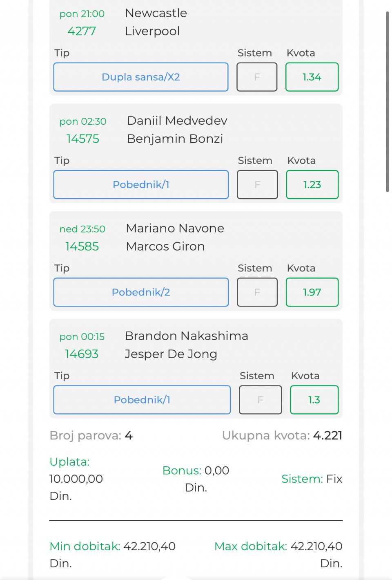
Task: Select the Pobednik/2 tip box
Action: tap(141, 292)
